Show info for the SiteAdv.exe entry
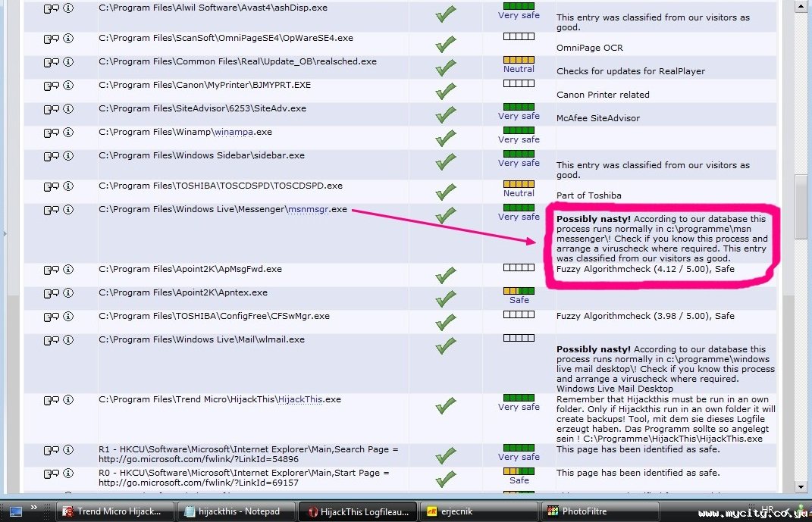This screenshot has height=522, width=812. point(68,108)
